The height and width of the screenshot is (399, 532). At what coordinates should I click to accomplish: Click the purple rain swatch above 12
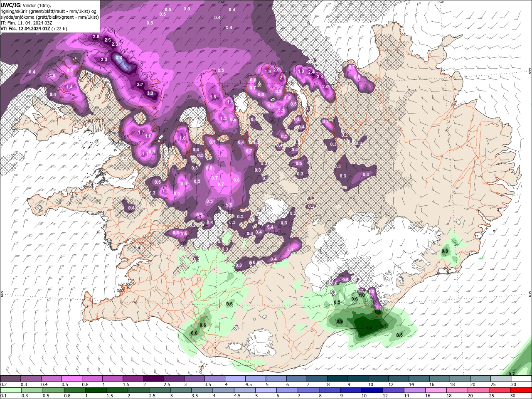pyautogui.click(x=393, y=390)
